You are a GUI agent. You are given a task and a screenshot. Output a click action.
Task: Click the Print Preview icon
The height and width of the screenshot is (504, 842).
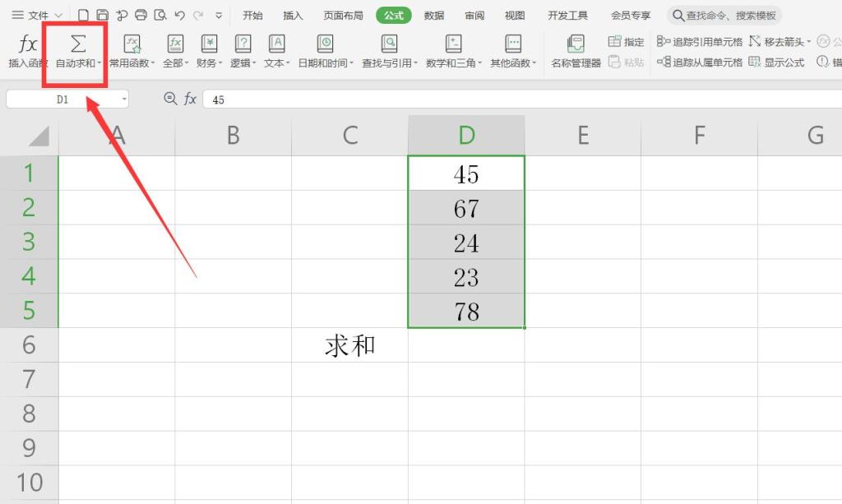pos(160,15)
